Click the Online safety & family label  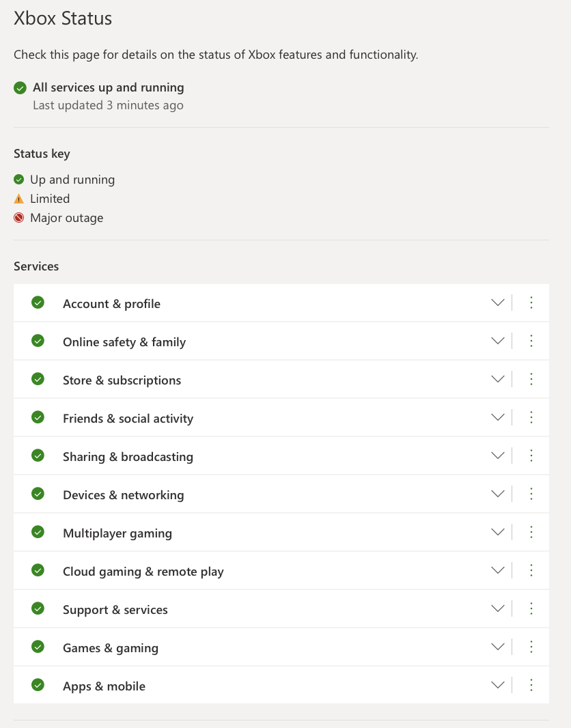124,342
